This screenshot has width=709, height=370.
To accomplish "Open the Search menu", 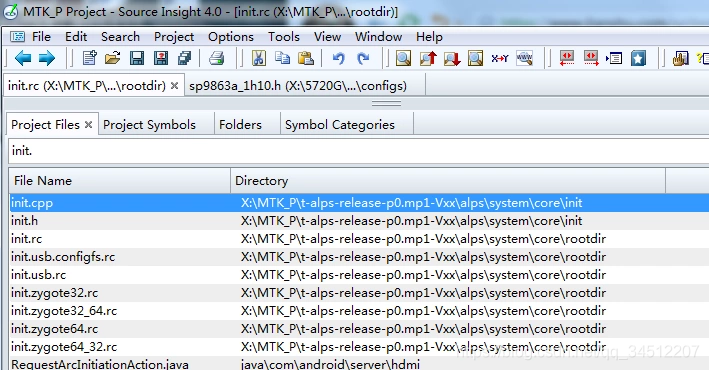I will (120, 37).
